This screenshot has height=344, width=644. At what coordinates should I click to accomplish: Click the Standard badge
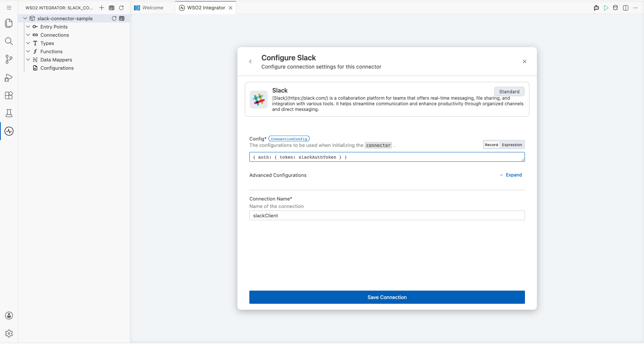tap(509, 91)
